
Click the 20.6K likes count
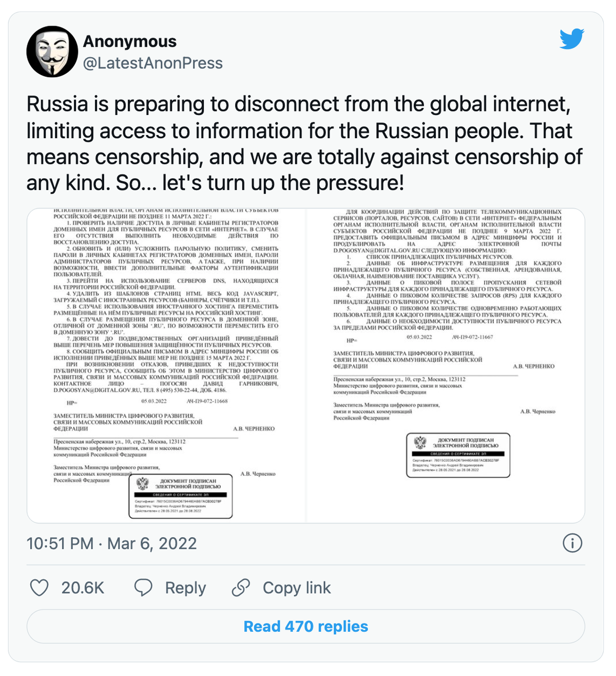tap(83, 588)
